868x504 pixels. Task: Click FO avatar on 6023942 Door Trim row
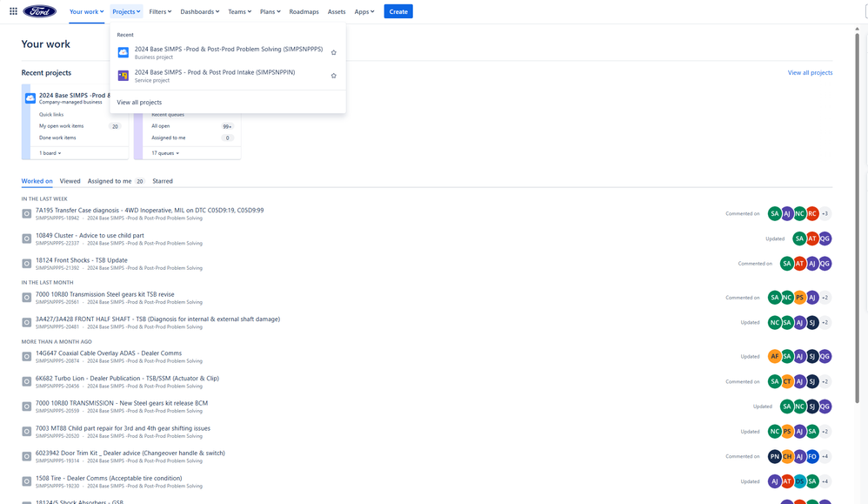coord(812,456)
